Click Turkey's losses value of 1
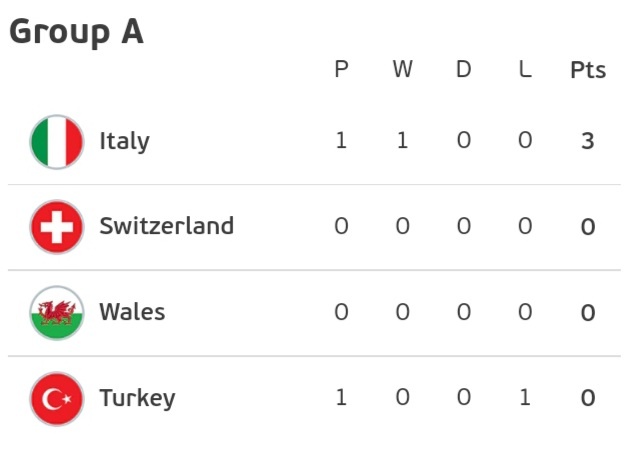The width and height of the screenshot is (636, 464). tap(525, 399)
